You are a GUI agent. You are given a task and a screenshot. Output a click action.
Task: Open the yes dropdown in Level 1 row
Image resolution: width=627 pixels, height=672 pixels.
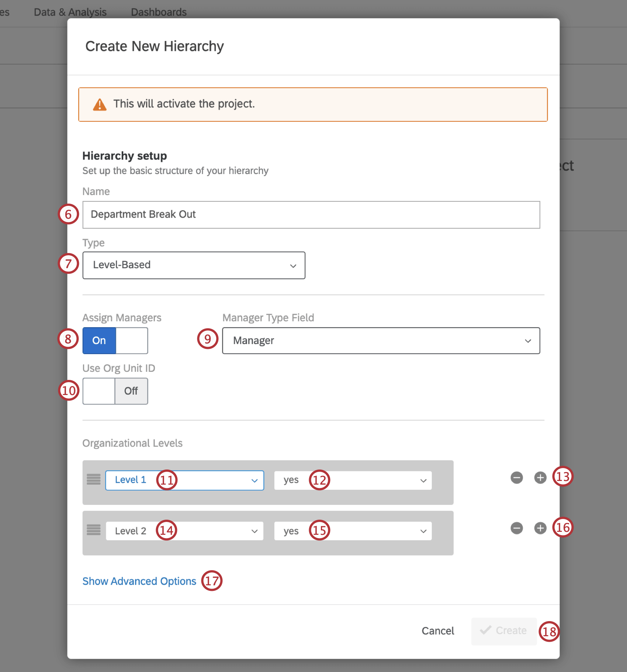tap(353, 480)
